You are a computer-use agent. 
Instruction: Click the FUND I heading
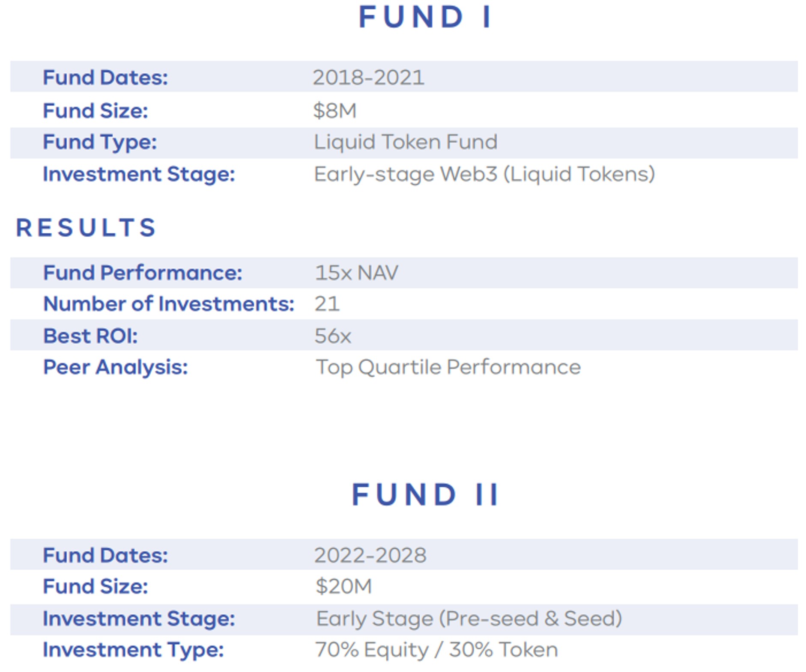(424, 18)
